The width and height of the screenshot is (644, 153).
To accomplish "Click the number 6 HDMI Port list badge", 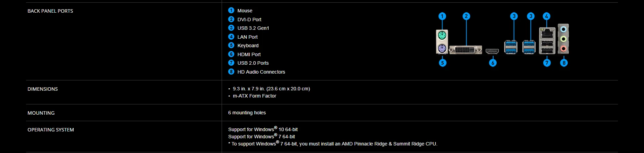I will [231, 54].
